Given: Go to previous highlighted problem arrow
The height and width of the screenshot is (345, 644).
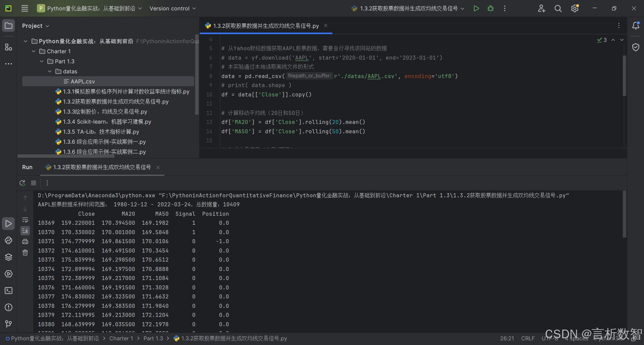Looking at the screenshot, I should [x=613, y=40].
